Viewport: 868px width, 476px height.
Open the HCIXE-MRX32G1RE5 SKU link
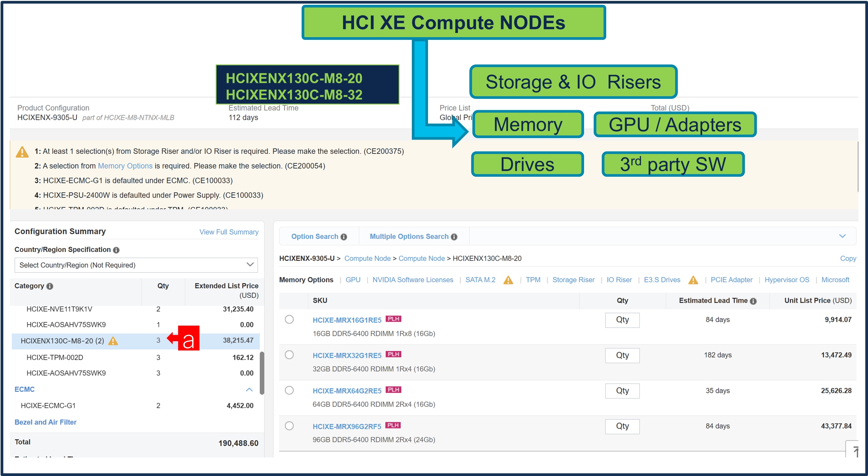pyautogui.click(x=347, y=355)
